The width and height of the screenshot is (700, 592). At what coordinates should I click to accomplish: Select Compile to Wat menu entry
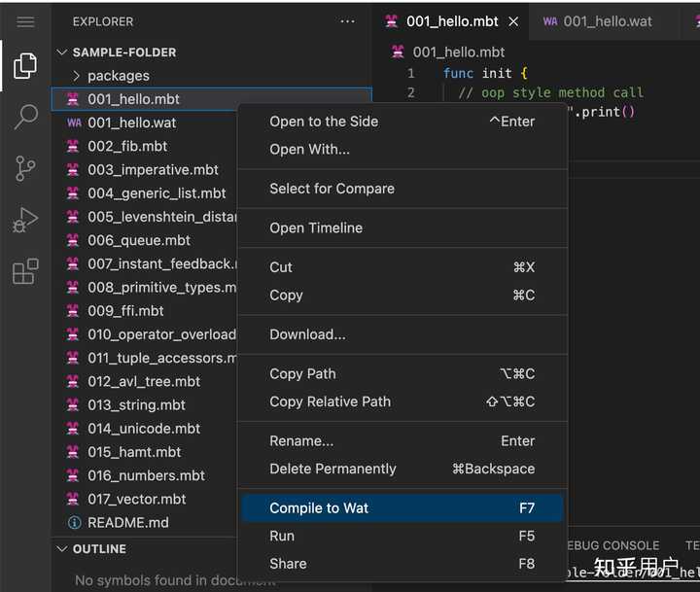pyautogui.click(x=319, y=508)
